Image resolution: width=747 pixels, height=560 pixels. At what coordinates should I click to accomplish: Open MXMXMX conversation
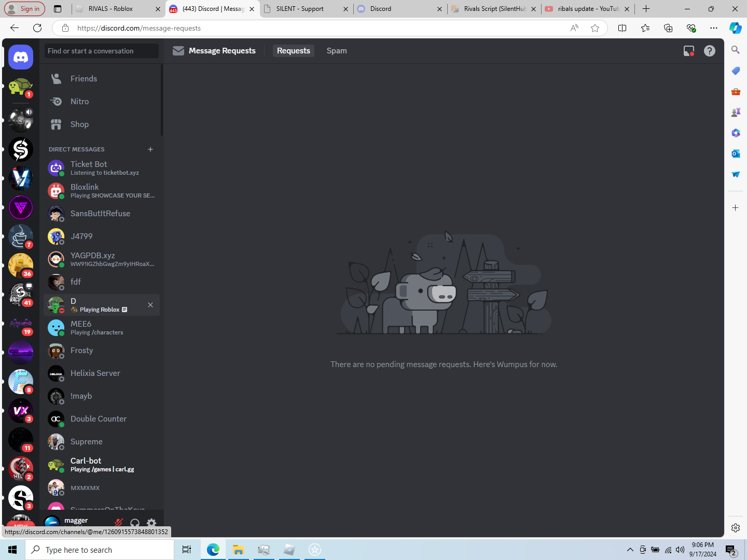coord(102,487)
